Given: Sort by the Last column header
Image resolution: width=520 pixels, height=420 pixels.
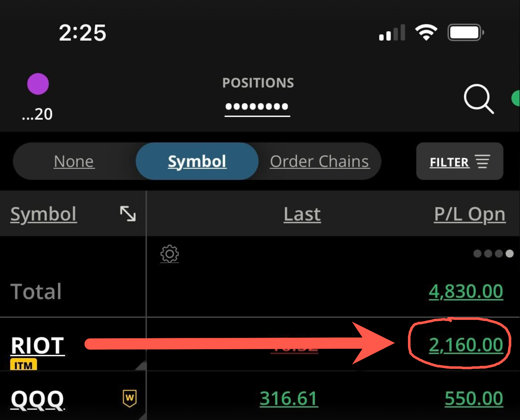Looking at the screenshot, I should click(x=302, y=214).
